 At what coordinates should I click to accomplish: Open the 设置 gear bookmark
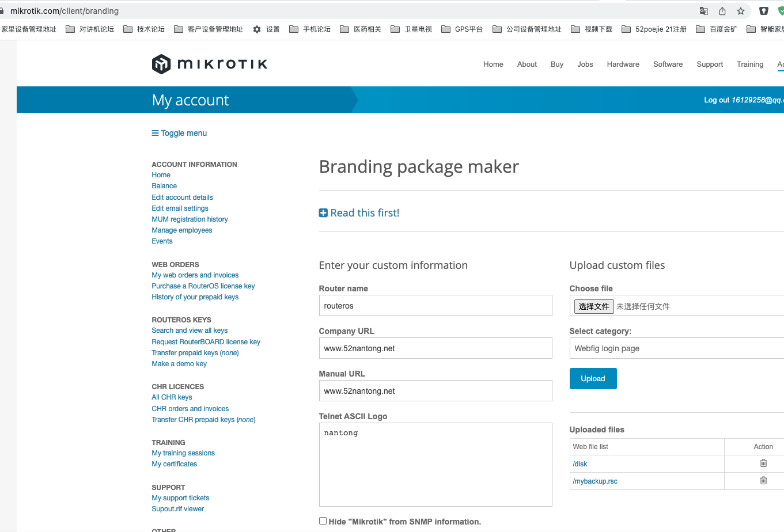pos(266,29)
